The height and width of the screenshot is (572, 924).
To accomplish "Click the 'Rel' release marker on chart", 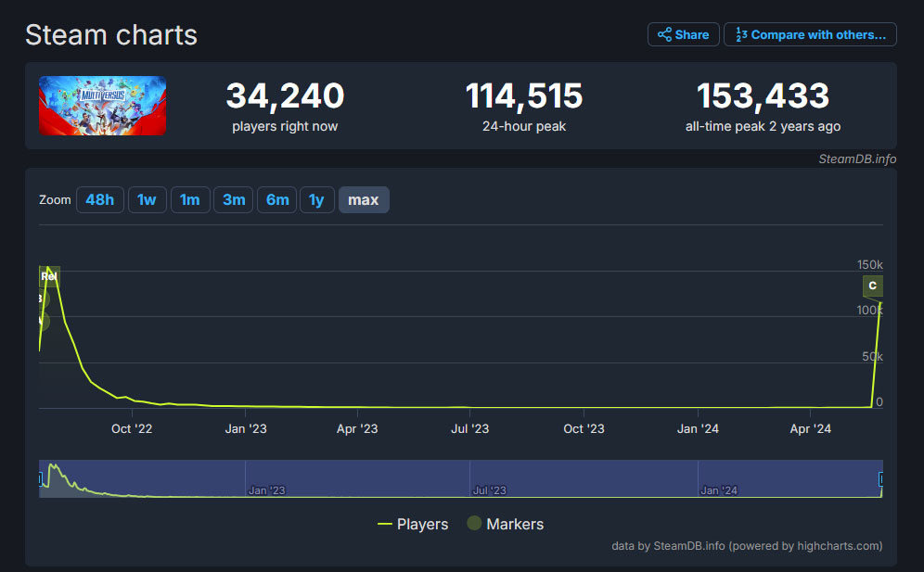I will (x=49, y=275).
